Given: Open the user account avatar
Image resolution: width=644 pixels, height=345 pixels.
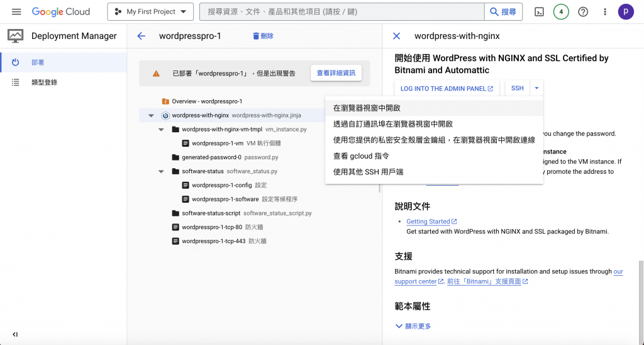Looking at the screenshot, I should tap(626, 12).
